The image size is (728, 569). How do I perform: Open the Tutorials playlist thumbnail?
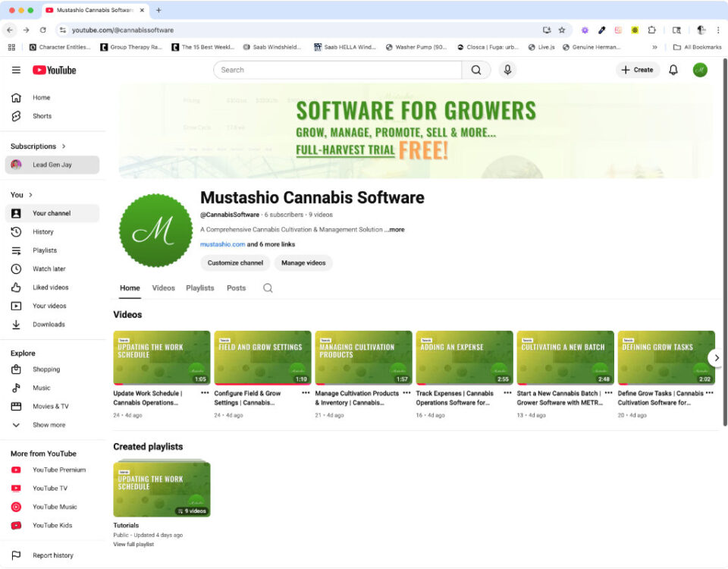click(x=162, y=487)
